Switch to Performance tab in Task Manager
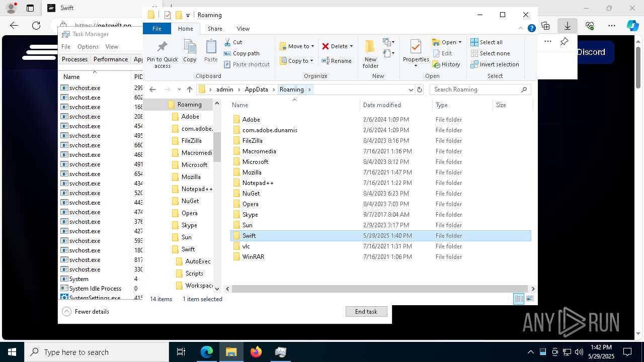This screenshot has width=644, height=362. tap(111, 59)
